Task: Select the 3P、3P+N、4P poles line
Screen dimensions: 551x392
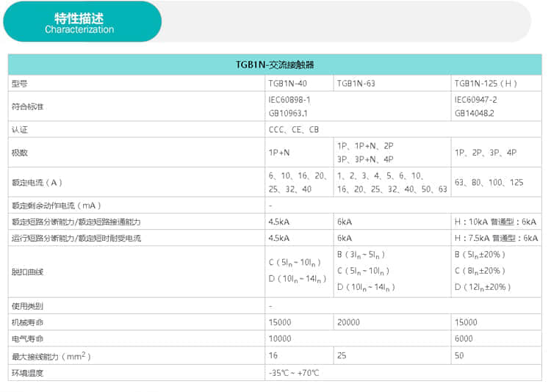Action: point(365,159)
